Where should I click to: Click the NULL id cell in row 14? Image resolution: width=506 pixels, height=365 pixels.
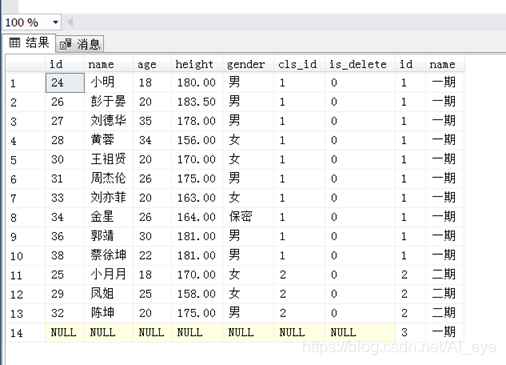point(65,332)
